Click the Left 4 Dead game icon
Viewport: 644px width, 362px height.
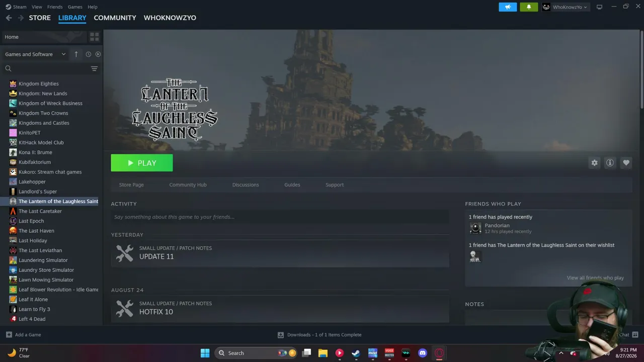pos(13,319)
